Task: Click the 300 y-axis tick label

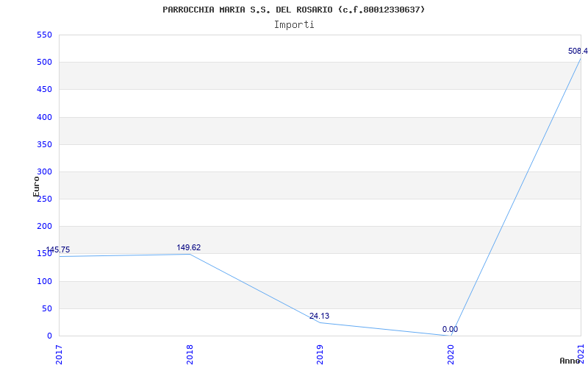Action: tap(44, 172)
